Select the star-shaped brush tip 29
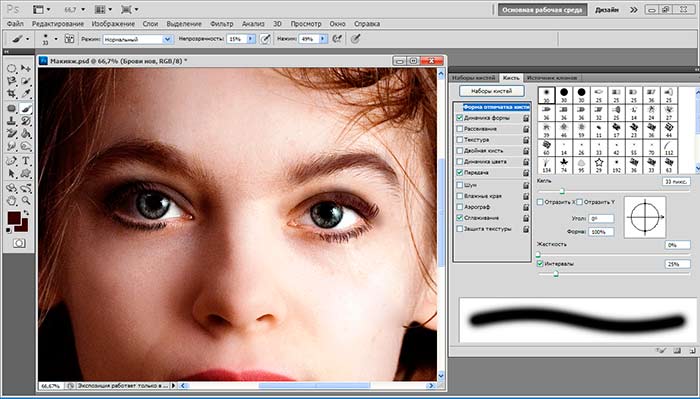Screen dimensions: 700x399 pyautogui.click(x=599, y=164)
